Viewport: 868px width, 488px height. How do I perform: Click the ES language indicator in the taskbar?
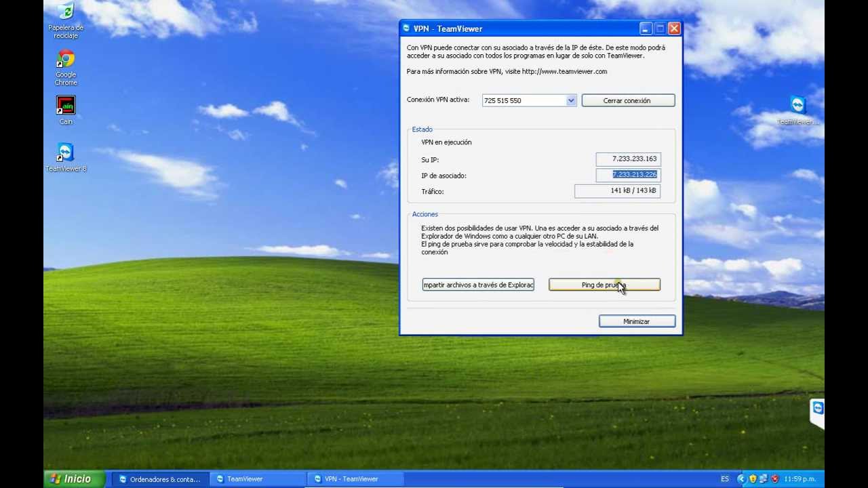(725, 479)
